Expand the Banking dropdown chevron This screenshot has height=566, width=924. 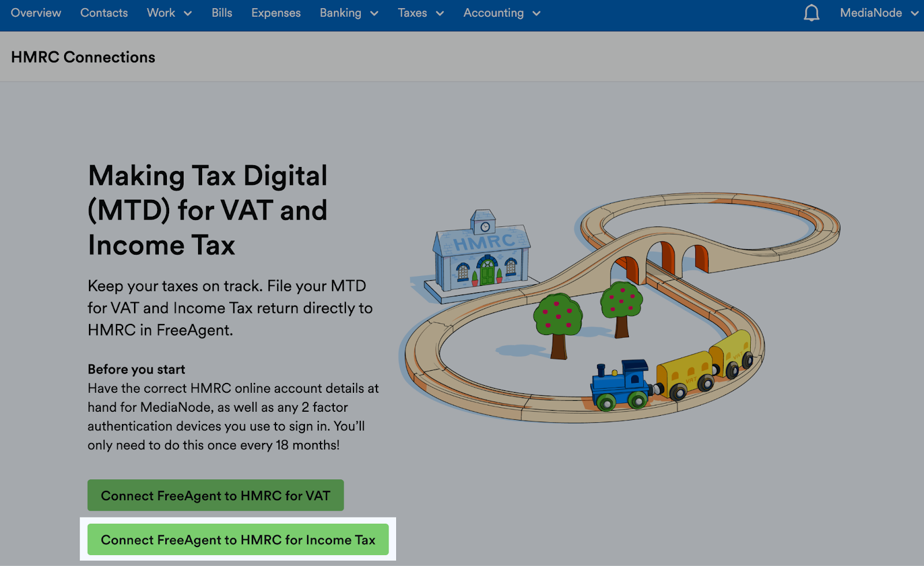(374, 13)
